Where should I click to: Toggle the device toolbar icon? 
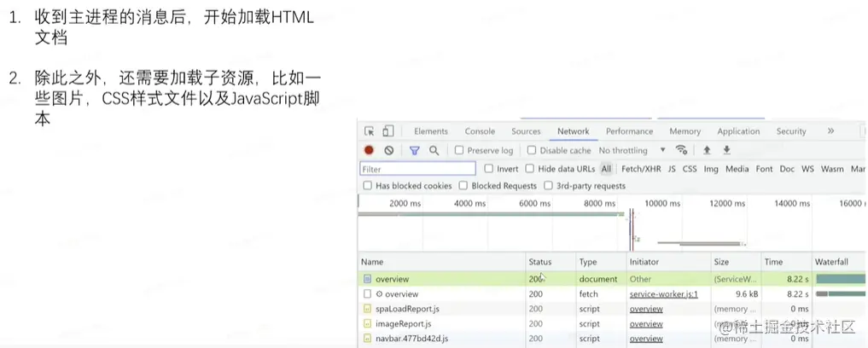tap(388, 131)
